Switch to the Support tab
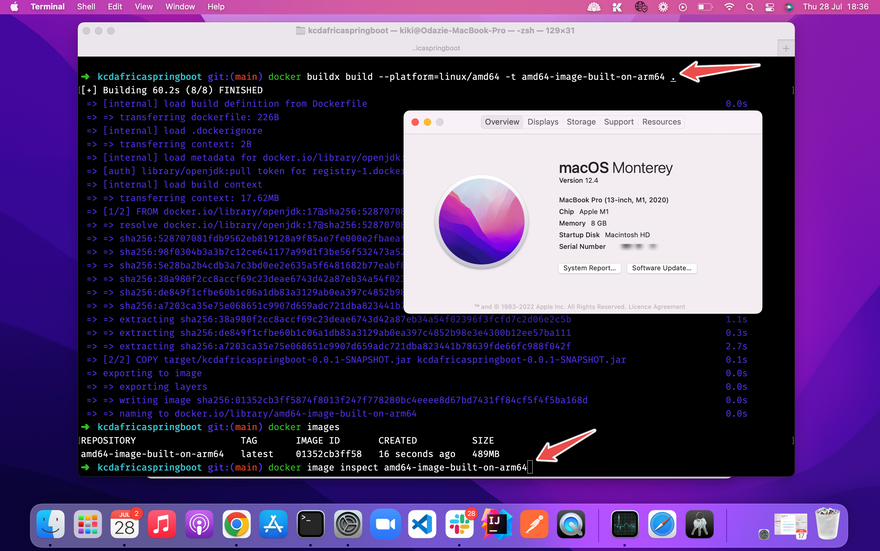 point(618,122)
